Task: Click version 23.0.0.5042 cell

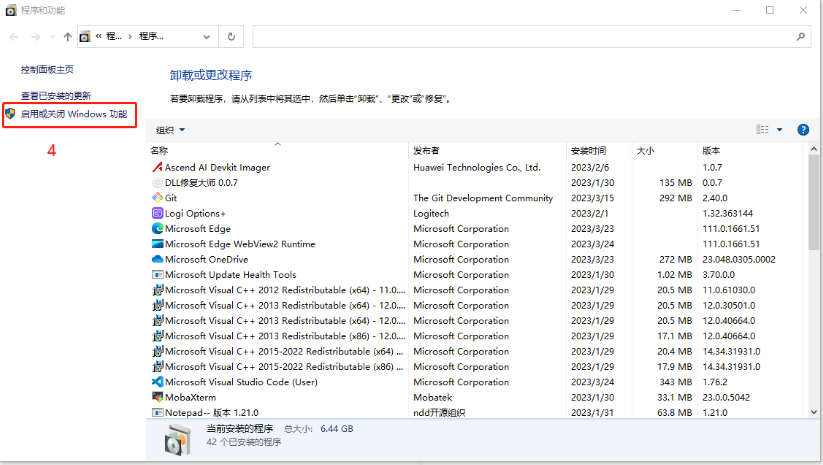Action: click(728, 397)
